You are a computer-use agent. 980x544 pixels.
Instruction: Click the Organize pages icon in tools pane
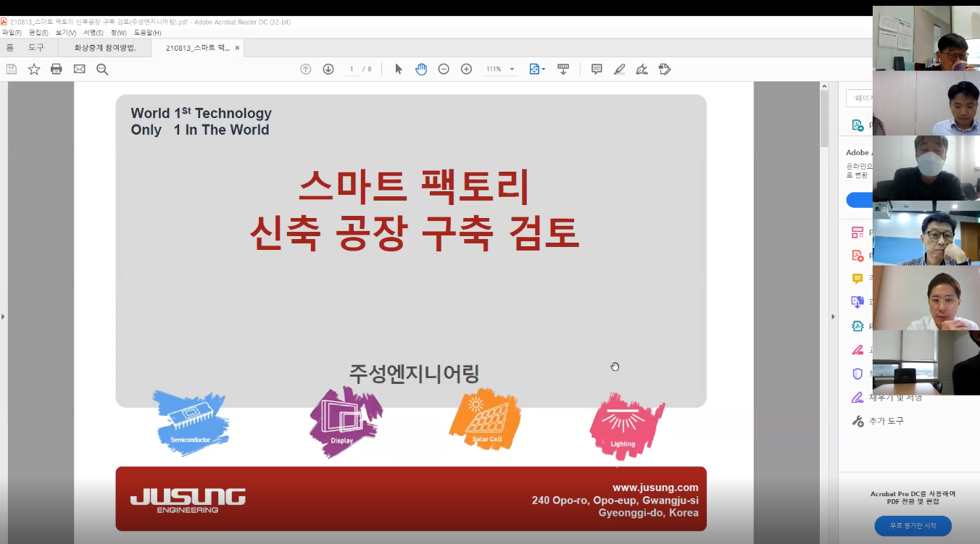[x=857, y=233]
